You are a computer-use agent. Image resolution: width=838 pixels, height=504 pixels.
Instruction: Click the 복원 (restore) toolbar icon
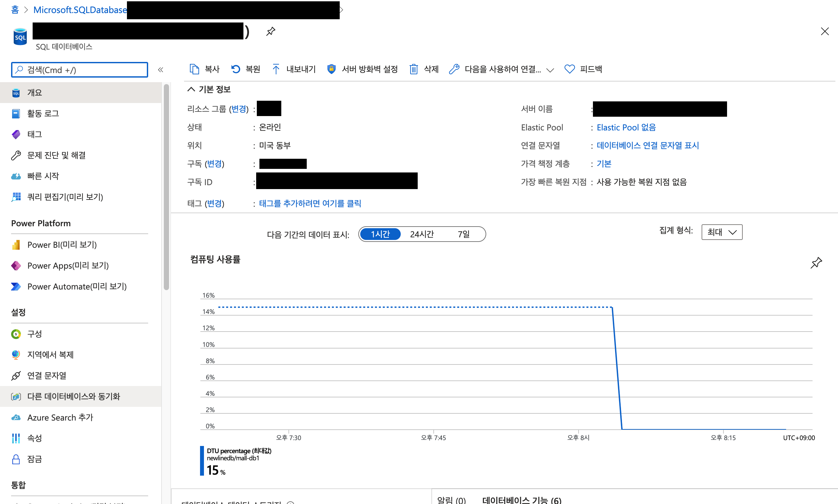(236, 69)
